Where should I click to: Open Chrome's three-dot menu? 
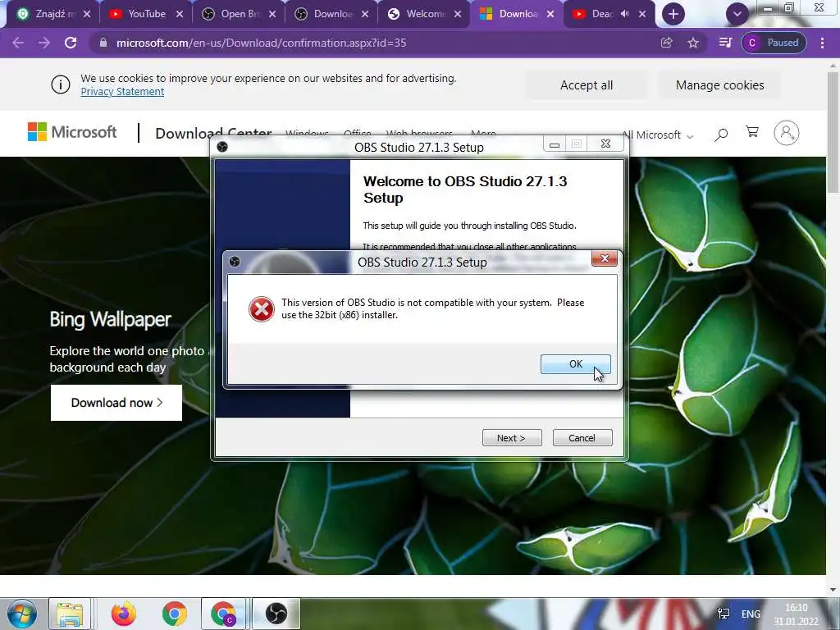point(822,43)
